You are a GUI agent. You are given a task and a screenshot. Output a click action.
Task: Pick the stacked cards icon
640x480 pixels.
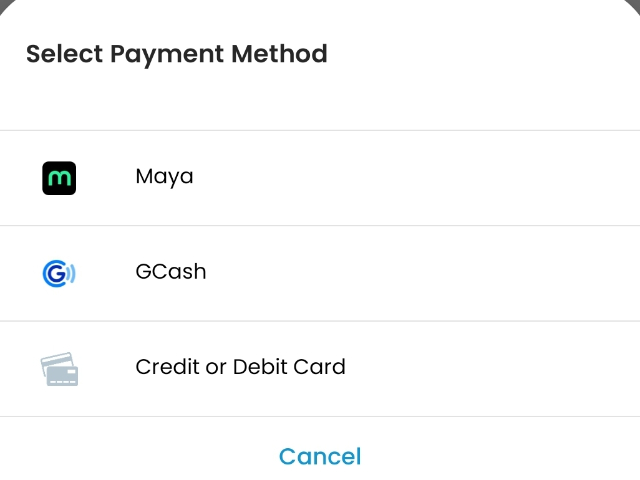pyautogui.click(x=60, y=369)
